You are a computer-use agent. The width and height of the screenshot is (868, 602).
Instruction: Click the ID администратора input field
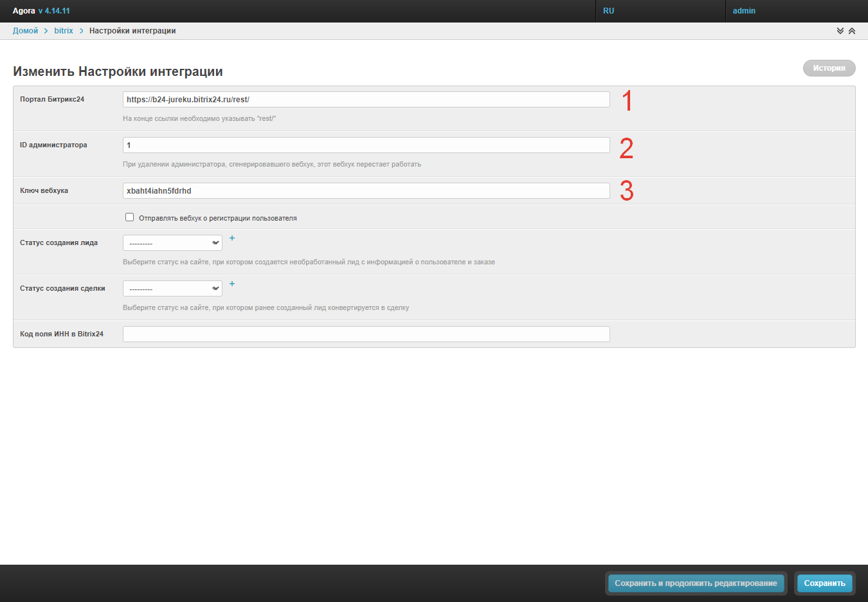(x=366, y=145)
